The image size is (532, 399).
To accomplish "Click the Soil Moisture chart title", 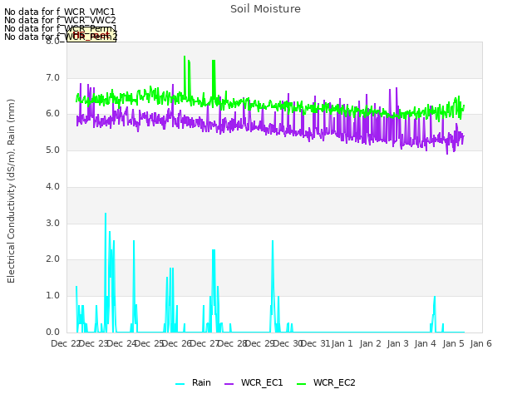I will [265, 9].
